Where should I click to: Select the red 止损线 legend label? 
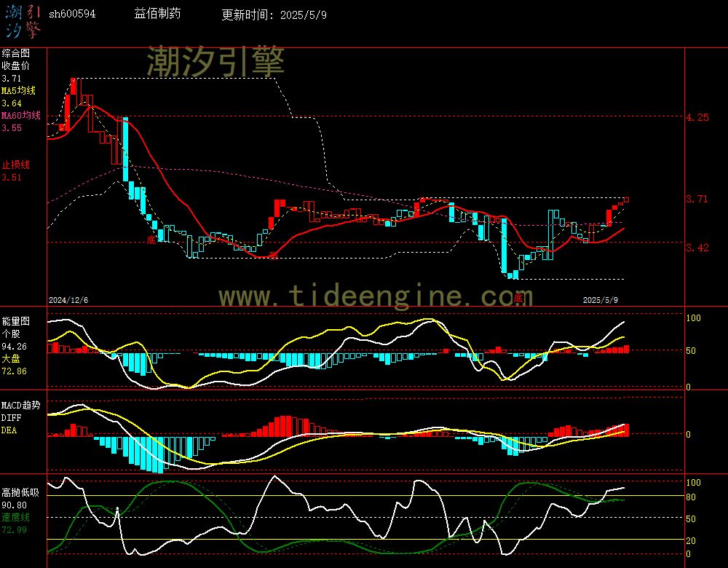pyautogui.click(x=16, y=165)
